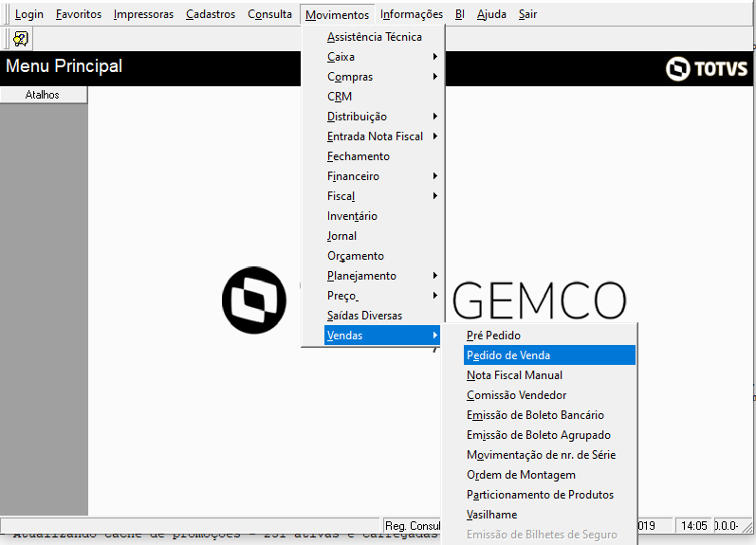Expand the Caixa submenu

(383, 57)
